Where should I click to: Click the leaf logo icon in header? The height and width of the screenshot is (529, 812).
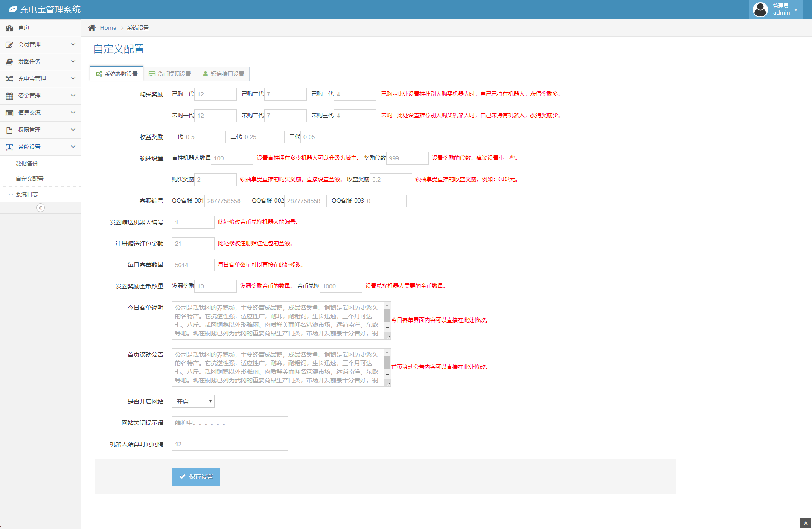[13, 9]
